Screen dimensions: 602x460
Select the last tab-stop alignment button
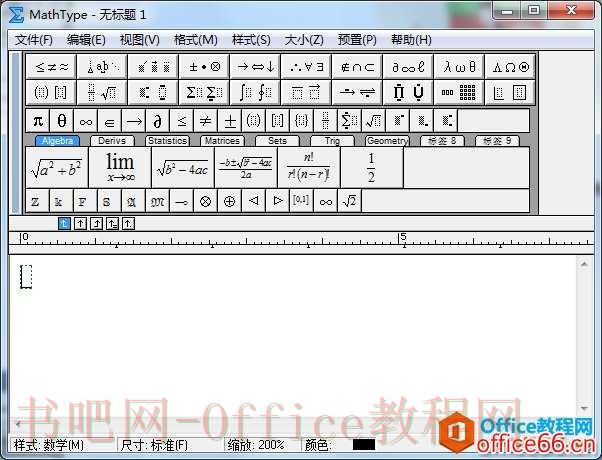128,223
